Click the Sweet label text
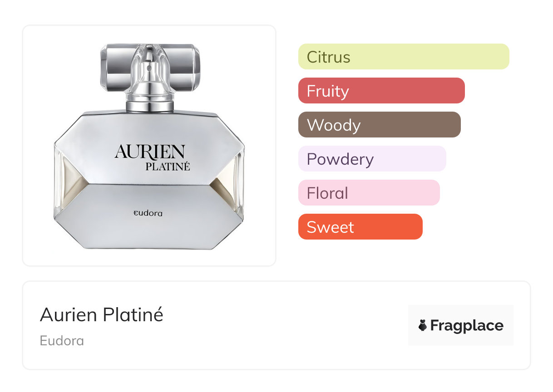Screen dimensions: 553x392 (330, 227)
